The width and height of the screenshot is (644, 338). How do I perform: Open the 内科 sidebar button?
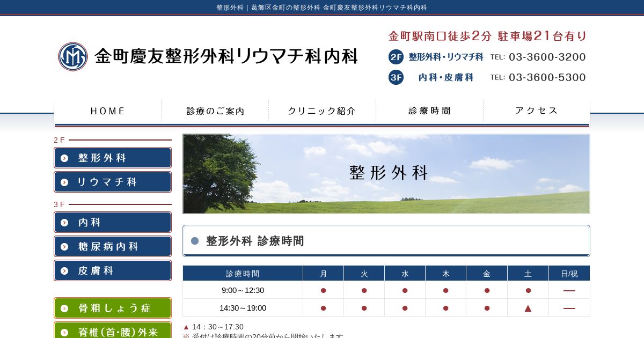(113, 222)
